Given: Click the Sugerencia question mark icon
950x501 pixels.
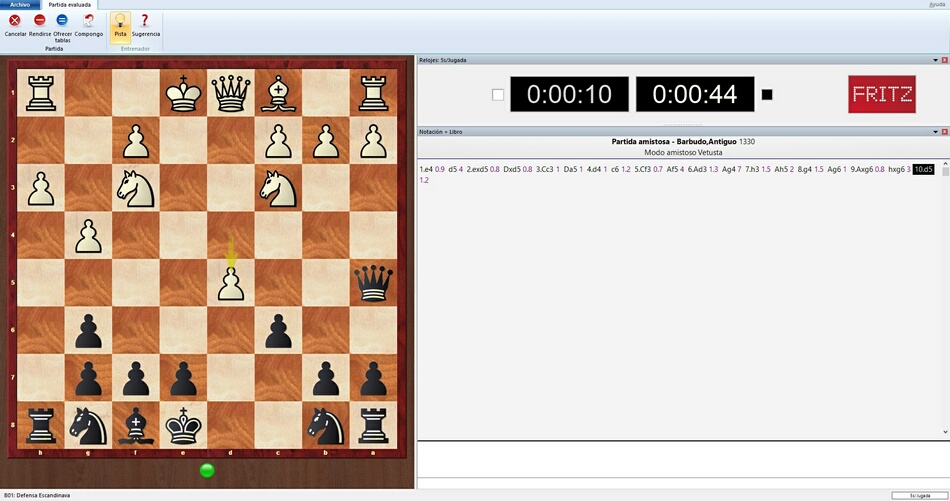Looking at the screenshot, I should (x=145, y=21).
